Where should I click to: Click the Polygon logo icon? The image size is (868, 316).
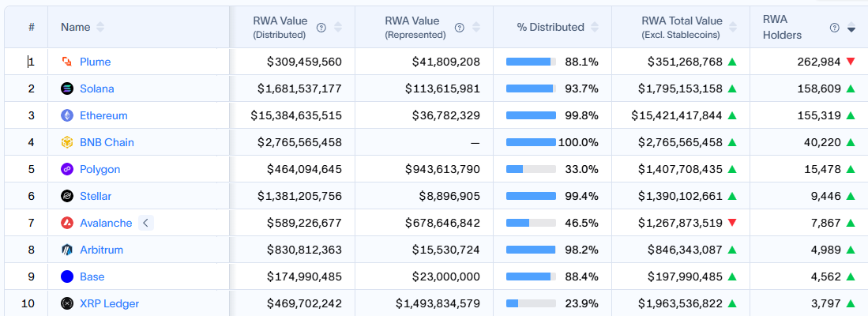coord(67,169)
